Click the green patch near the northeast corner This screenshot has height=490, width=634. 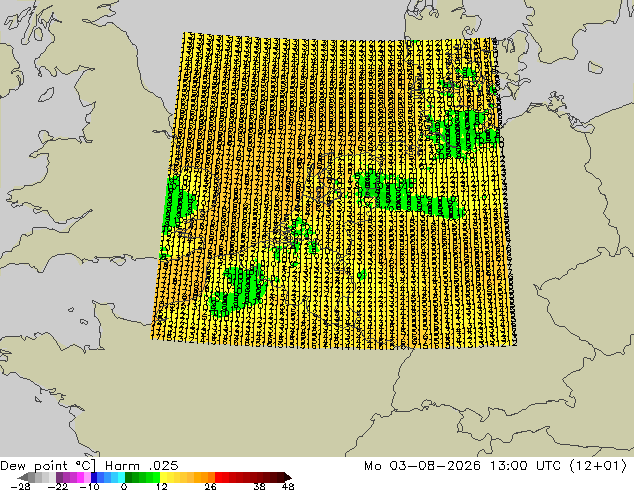(463, 131)
